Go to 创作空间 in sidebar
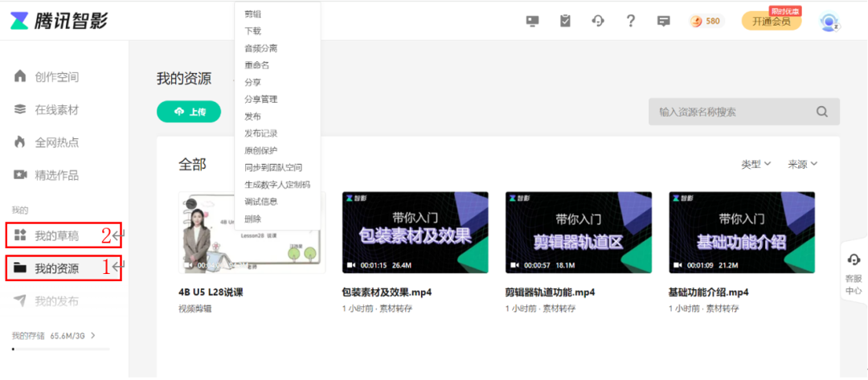868x380 pixels. (x=56, y=77)
